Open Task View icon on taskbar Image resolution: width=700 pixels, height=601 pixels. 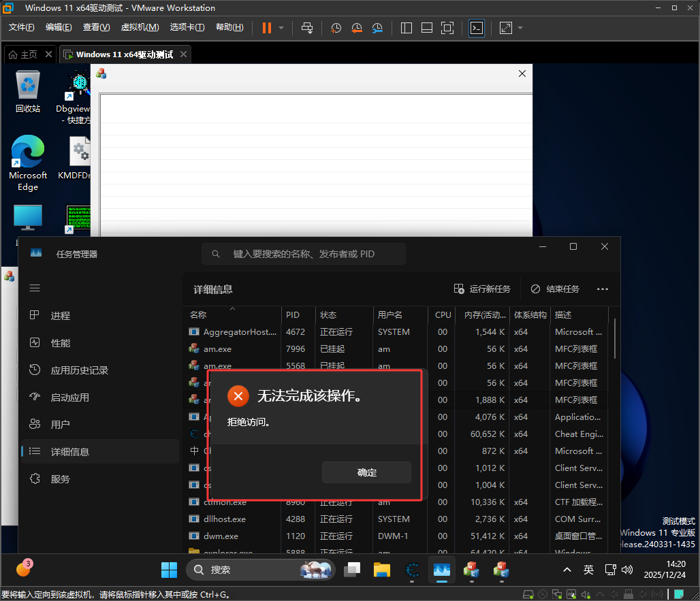(x=352, y=570)
